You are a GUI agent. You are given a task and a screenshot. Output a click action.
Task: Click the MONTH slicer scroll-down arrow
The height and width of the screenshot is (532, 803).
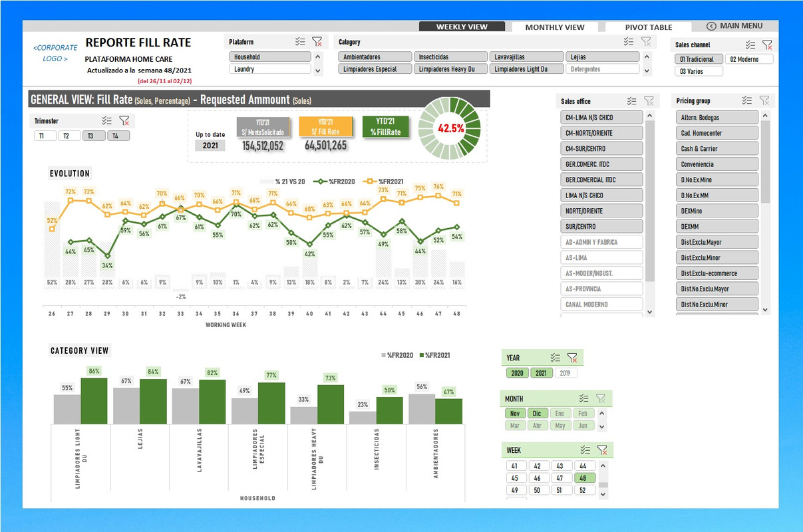pyautogui.click(x=601, y=426)
